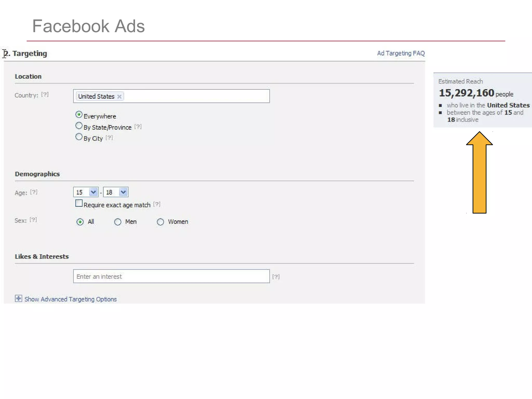
Task: Click the Age help [?] icon
Action: [x=34, y=192]
